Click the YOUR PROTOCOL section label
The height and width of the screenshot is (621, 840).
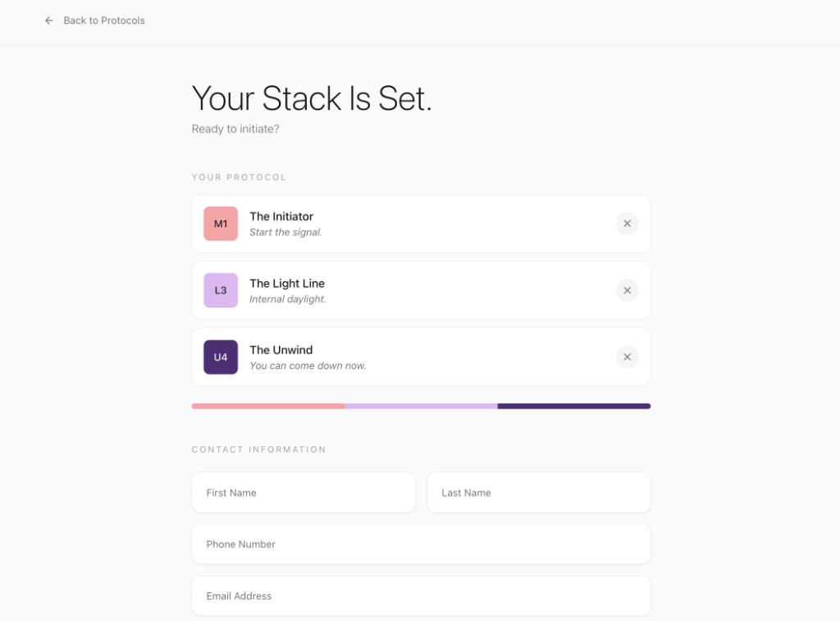click(239, 177)
